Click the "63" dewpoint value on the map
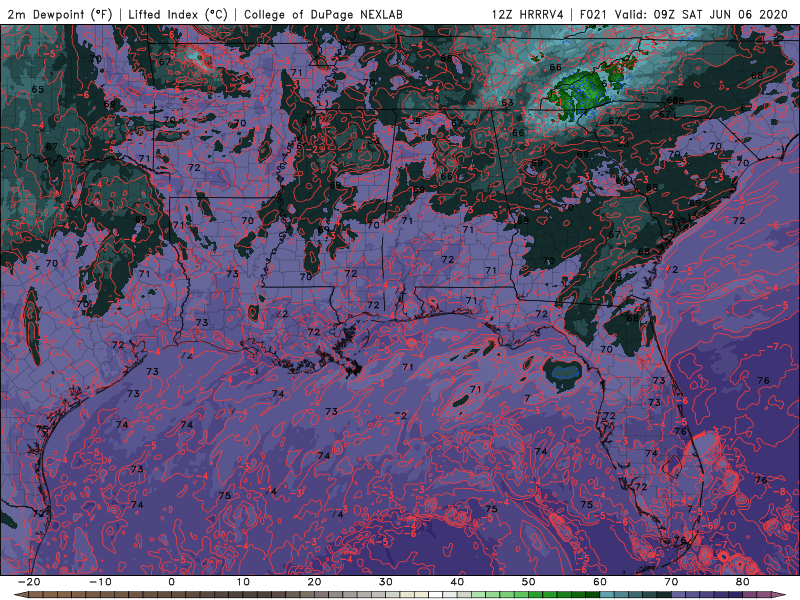800x600 pixels. click(507, 103)
